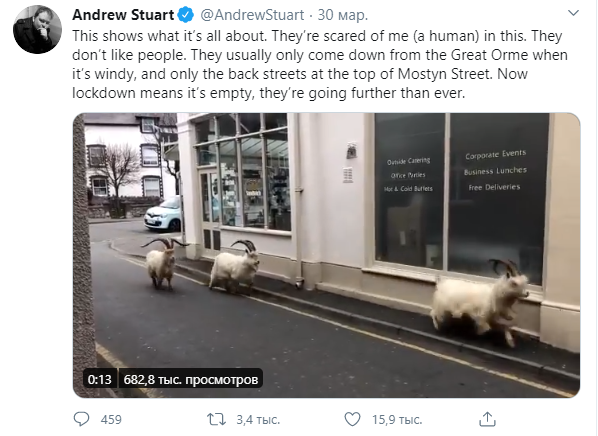Click the tweet text about Great Orme
Viewport: 598px width, 436px height.
coord(320,64)
